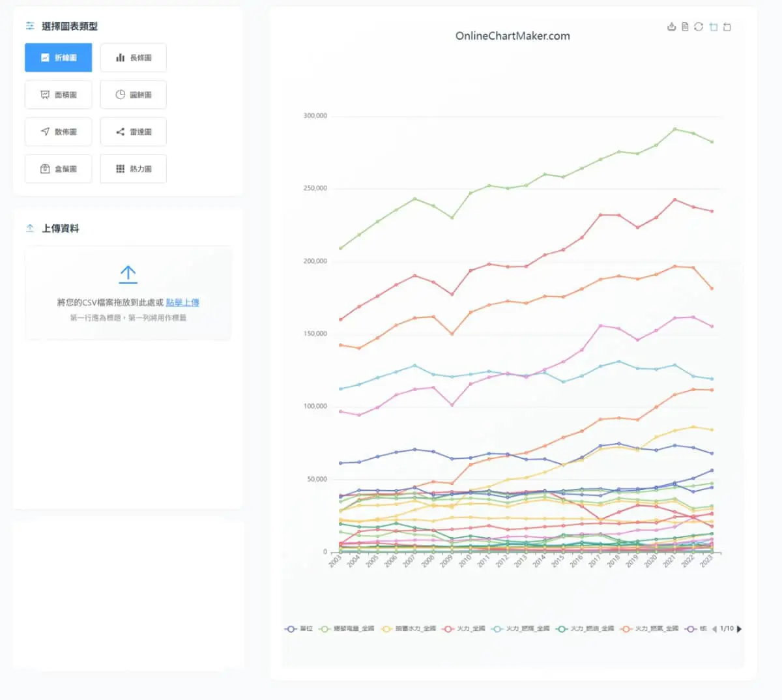The height and width of the screenshot is (700, 782).
Task: Open the data view document icon
Action: pos(685,27)
